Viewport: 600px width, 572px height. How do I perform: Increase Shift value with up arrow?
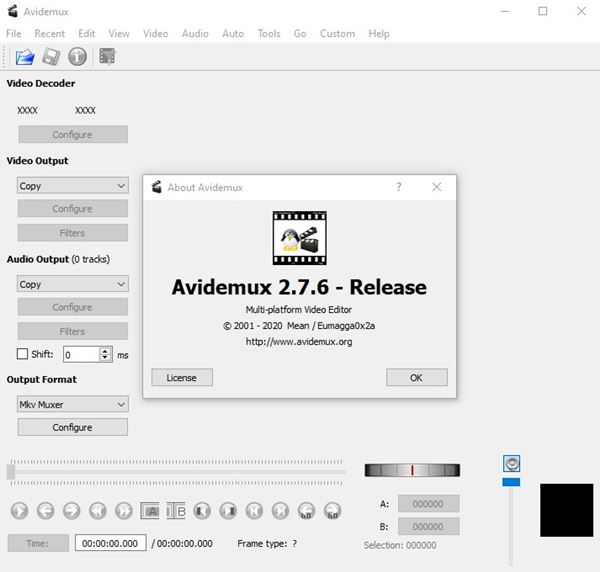point(105,350)
